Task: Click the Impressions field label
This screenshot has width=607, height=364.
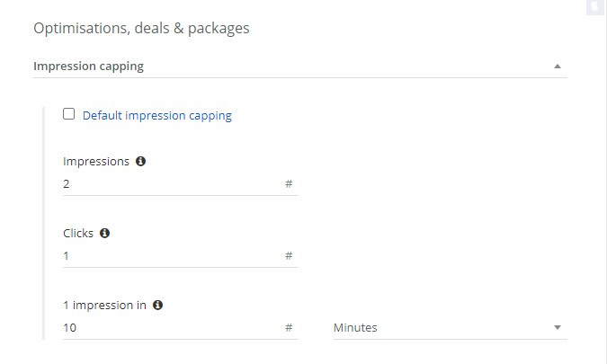Action: pyautogui.click(x=96, y=161)
